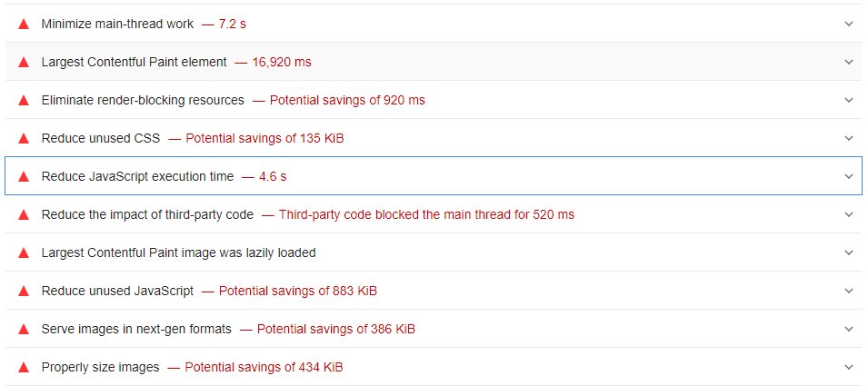Click Potential savings of 434 KiB text

264,367
